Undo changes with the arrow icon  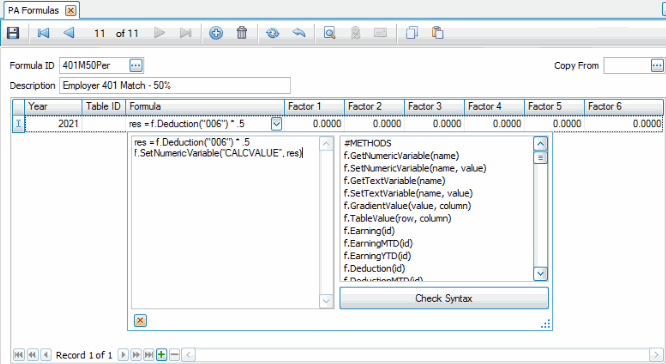coord(299,33)
